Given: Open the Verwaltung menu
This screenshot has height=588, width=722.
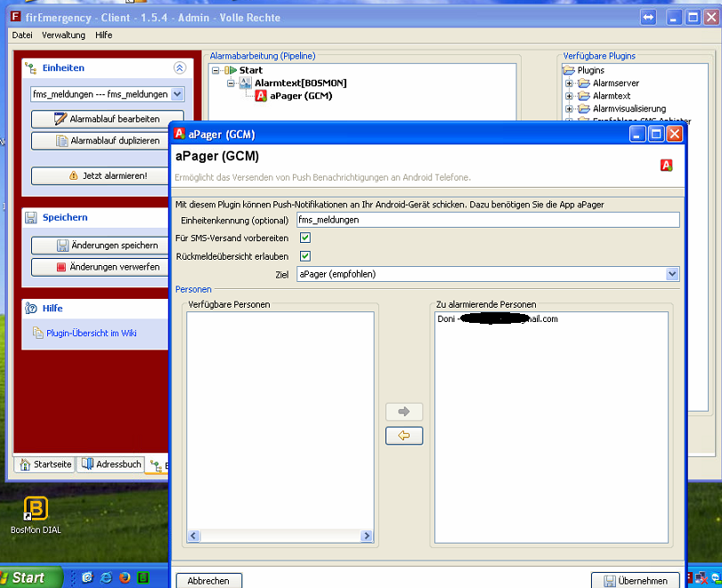Looking at the screenshot, I should (63, 35).
